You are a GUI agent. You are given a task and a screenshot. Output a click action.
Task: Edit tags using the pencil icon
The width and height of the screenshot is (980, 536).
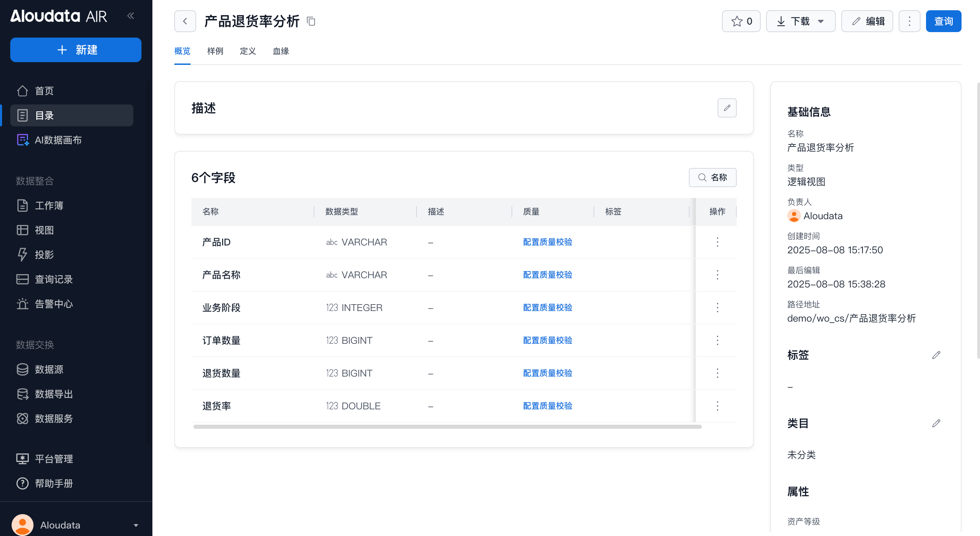936,355
